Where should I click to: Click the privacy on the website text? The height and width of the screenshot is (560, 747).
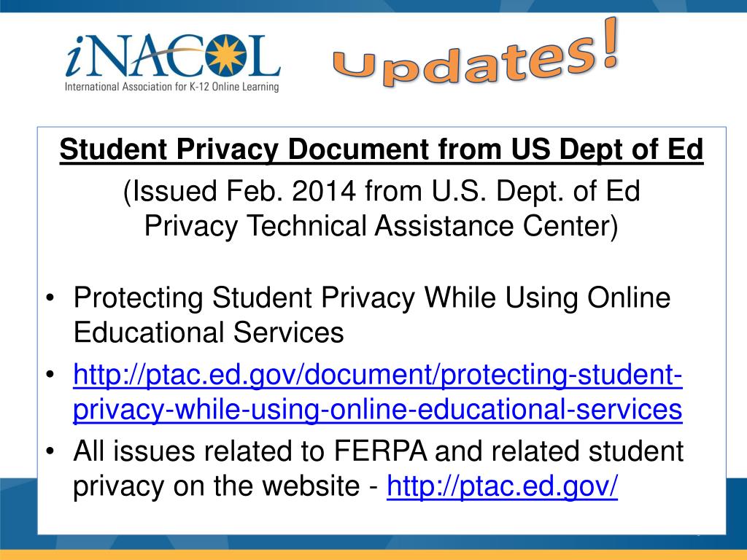220,486
